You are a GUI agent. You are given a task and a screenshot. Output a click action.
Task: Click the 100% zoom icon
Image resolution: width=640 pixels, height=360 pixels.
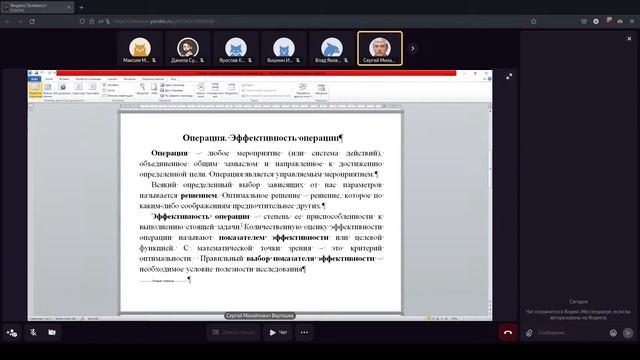point(154,89)
